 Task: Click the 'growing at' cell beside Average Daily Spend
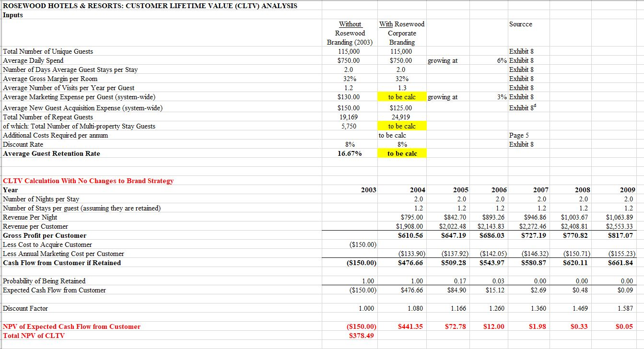[x=443, y=60]
